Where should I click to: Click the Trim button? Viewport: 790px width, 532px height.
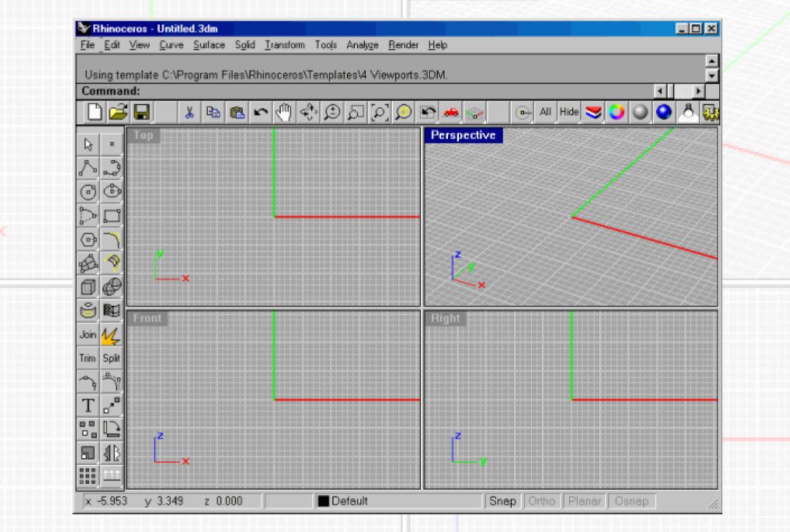(x=88, y=358)
